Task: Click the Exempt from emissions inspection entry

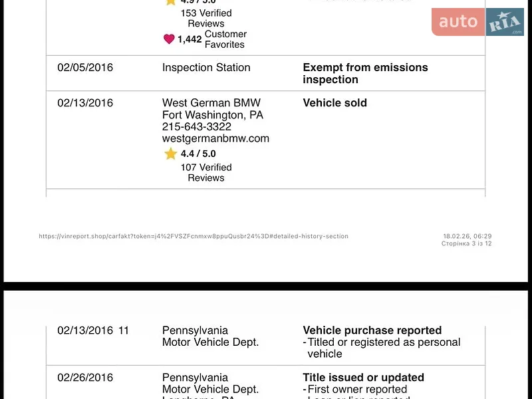Action: pyautogui.click(x=365, y=73)
